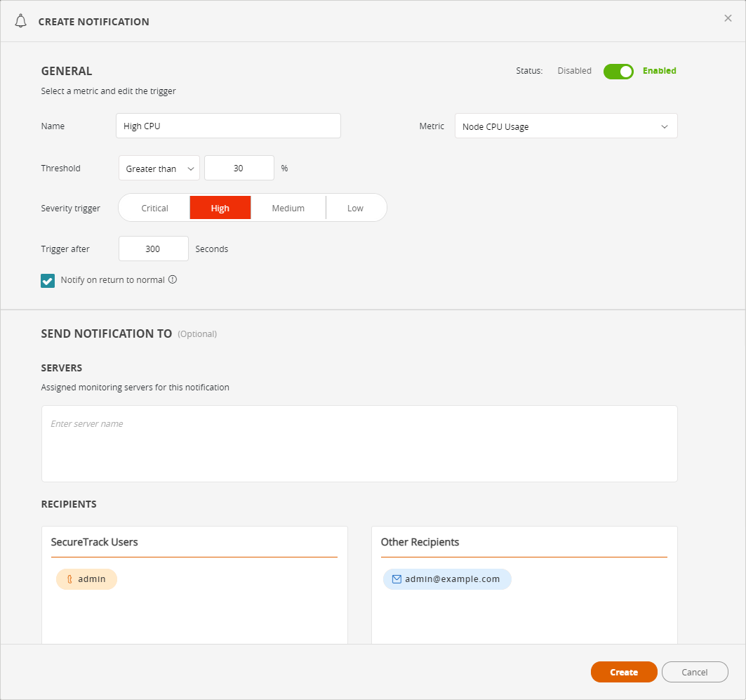Click the Cancel button
746x700 pixels.
click(694, 672)
